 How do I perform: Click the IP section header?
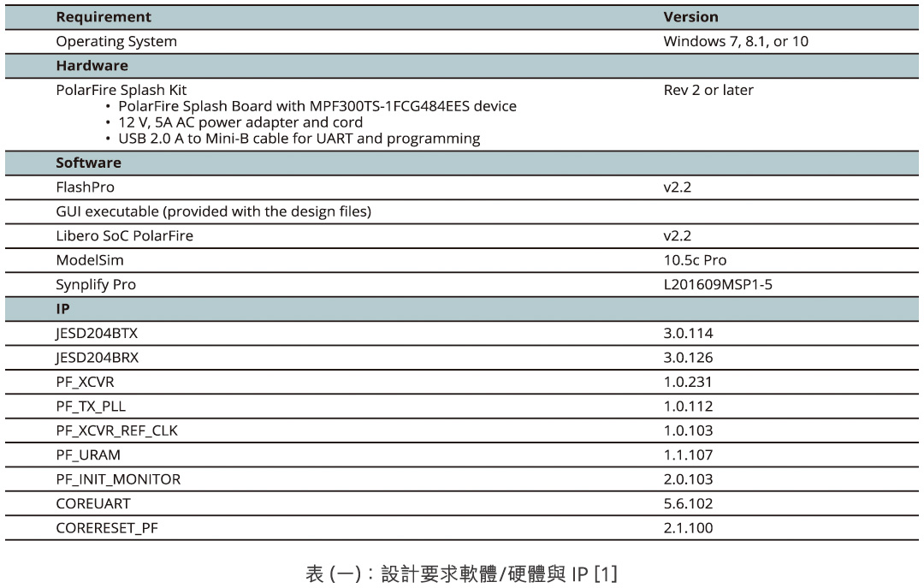(x=62, y=309)
